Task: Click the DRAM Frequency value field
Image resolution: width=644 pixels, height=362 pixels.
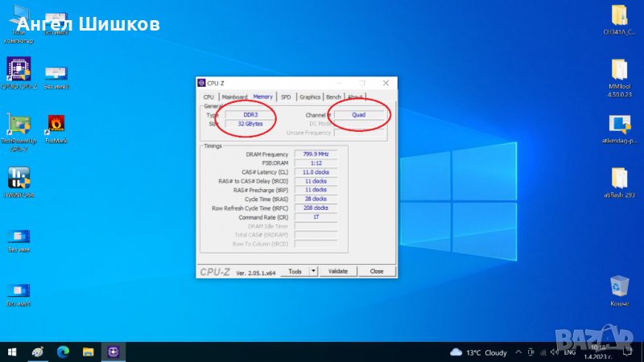Action: (316, 154)
